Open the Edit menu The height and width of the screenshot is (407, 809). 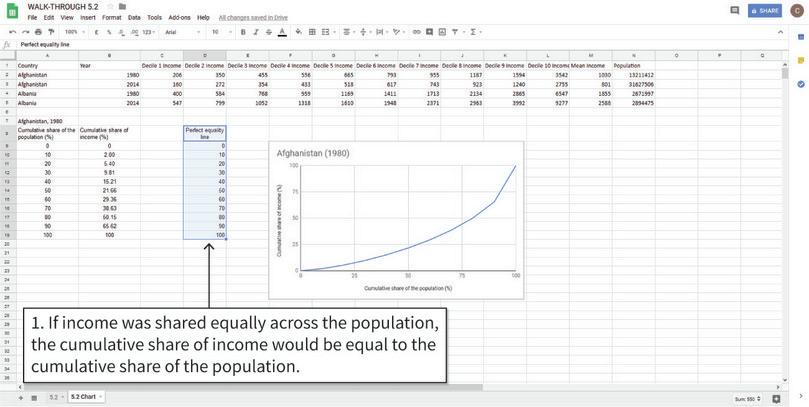[48, 18]
